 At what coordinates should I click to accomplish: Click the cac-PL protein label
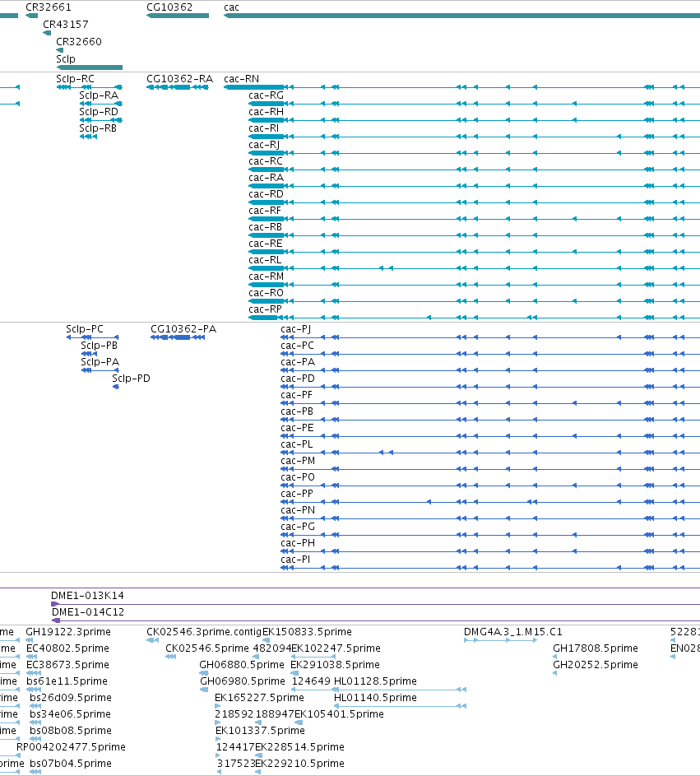tap(296, 444)
